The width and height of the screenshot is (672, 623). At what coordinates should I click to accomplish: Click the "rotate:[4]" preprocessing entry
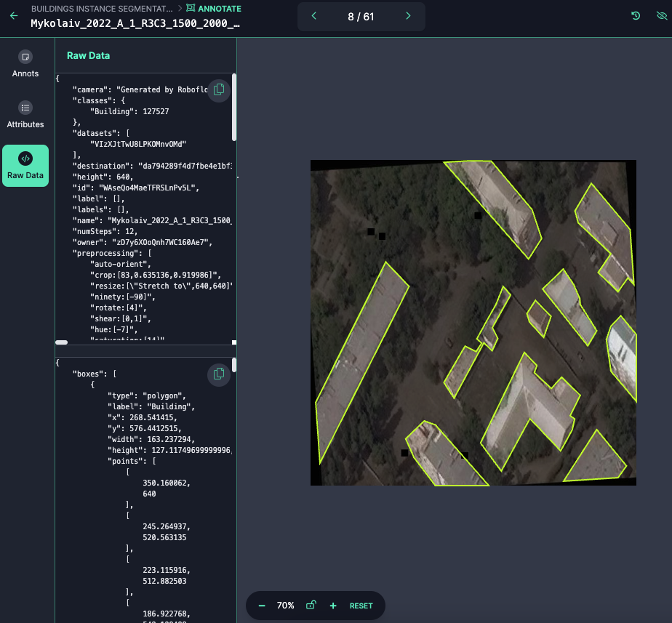[x=119, y=308]
